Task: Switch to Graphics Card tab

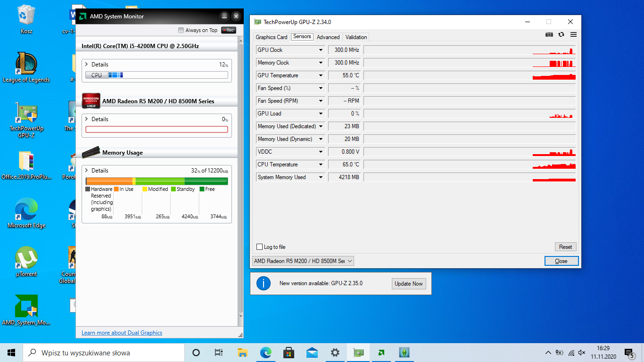Action: coord(272,37)
